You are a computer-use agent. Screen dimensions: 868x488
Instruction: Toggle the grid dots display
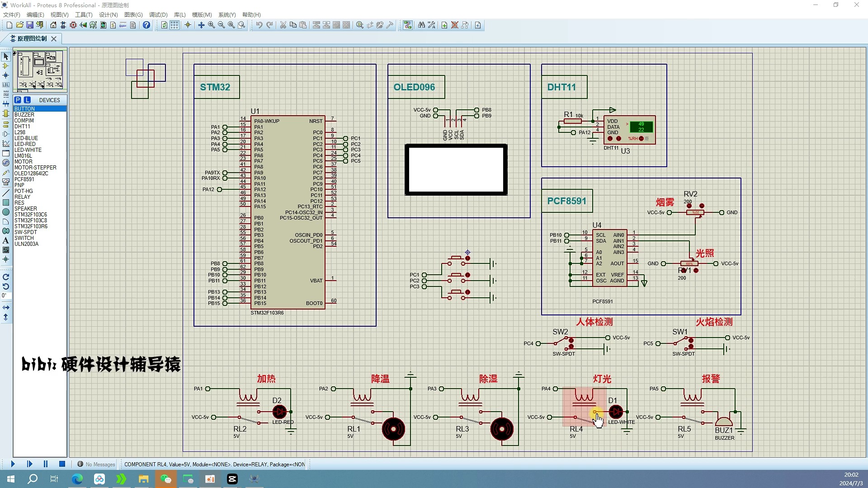175,25
